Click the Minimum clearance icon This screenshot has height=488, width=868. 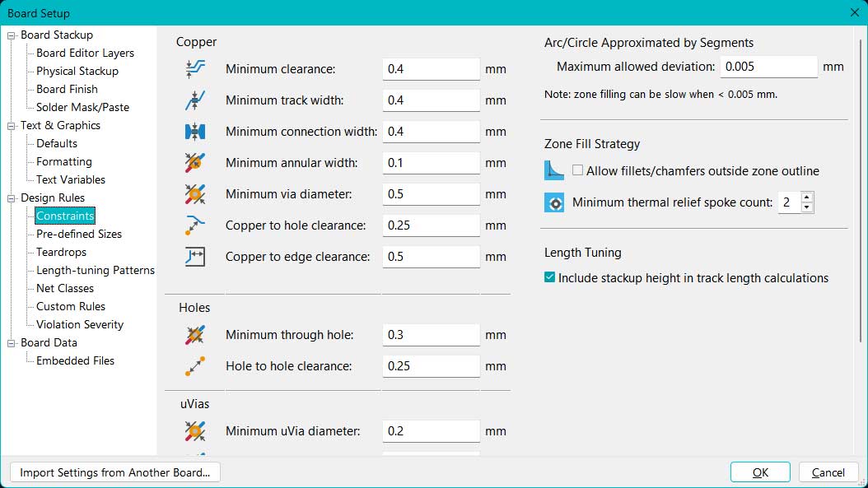point(195,69)
